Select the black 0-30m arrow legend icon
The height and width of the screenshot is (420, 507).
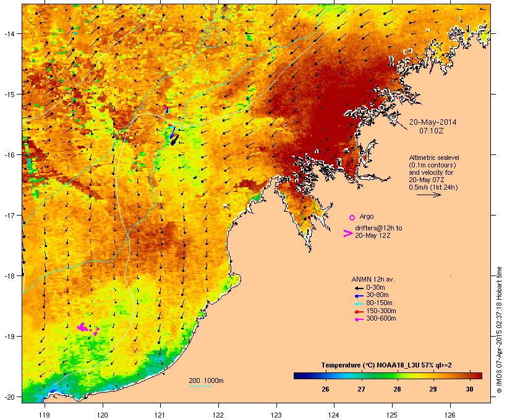[x=359, y=288]
